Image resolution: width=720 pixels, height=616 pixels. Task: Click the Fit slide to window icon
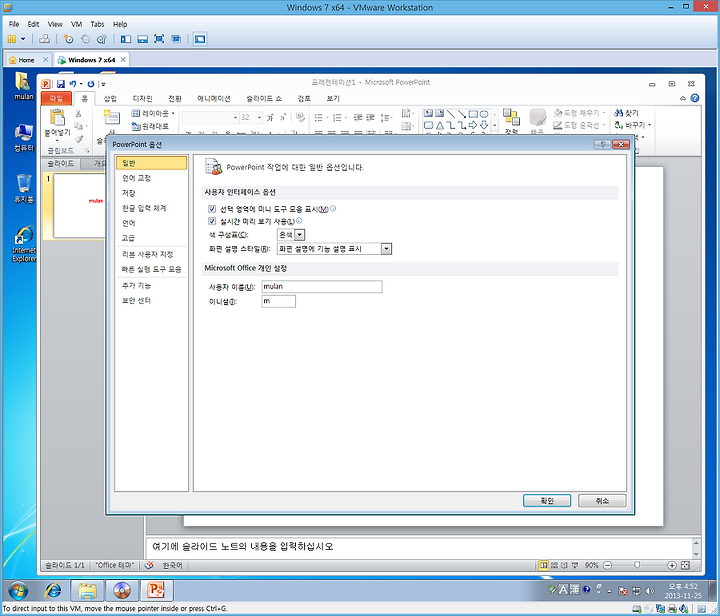pyautogui.click(x=686, y=565)
